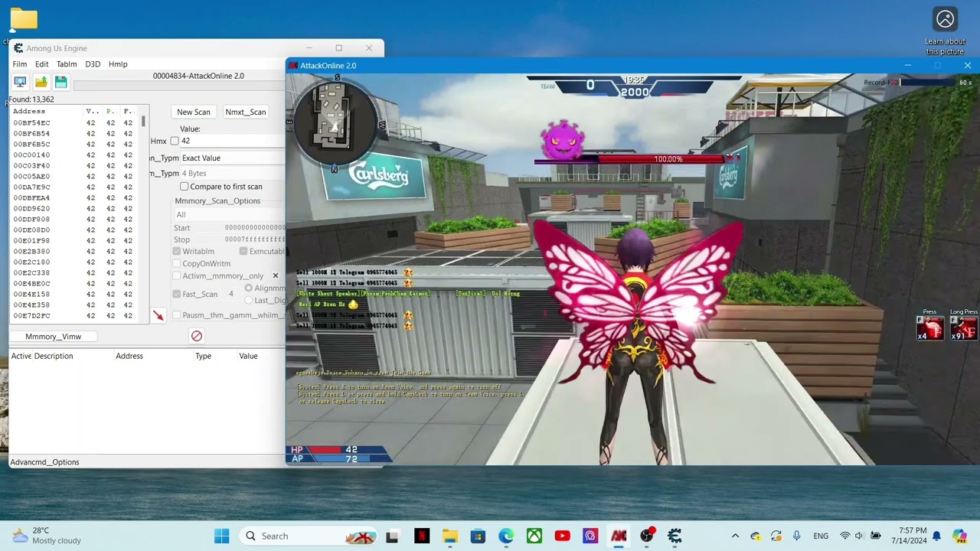The height and width of the screenshot is (551, 980).
Task: Click the red arrow add-address icon
Action: click(x=158, y=315)
